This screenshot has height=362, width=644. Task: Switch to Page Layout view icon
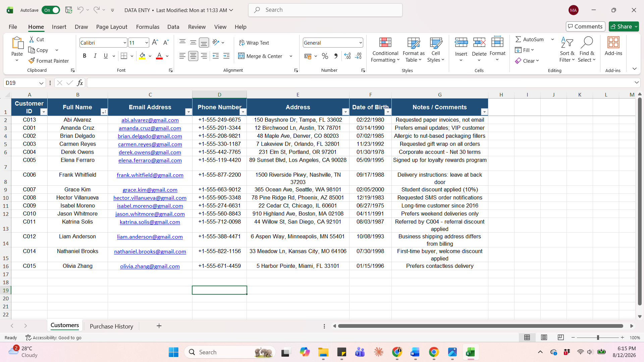[x=544, y=337]
